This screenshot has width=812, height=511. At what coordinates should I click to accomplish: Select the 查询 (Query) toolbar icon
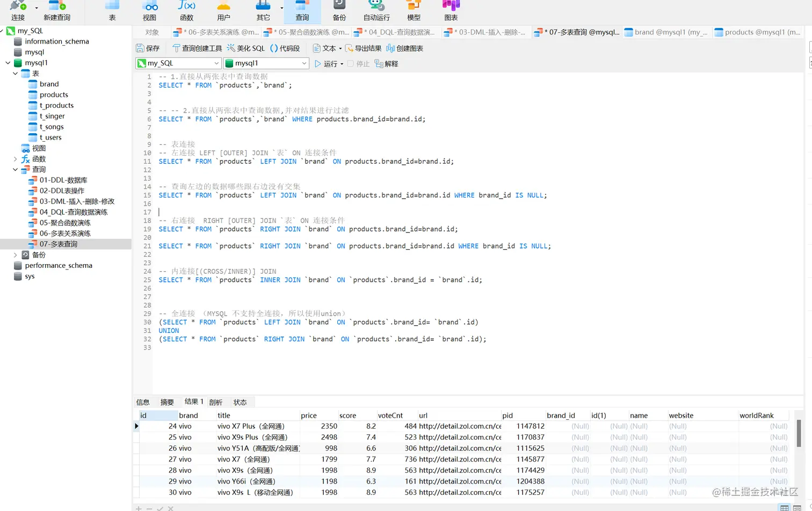(x=302, y=11)
